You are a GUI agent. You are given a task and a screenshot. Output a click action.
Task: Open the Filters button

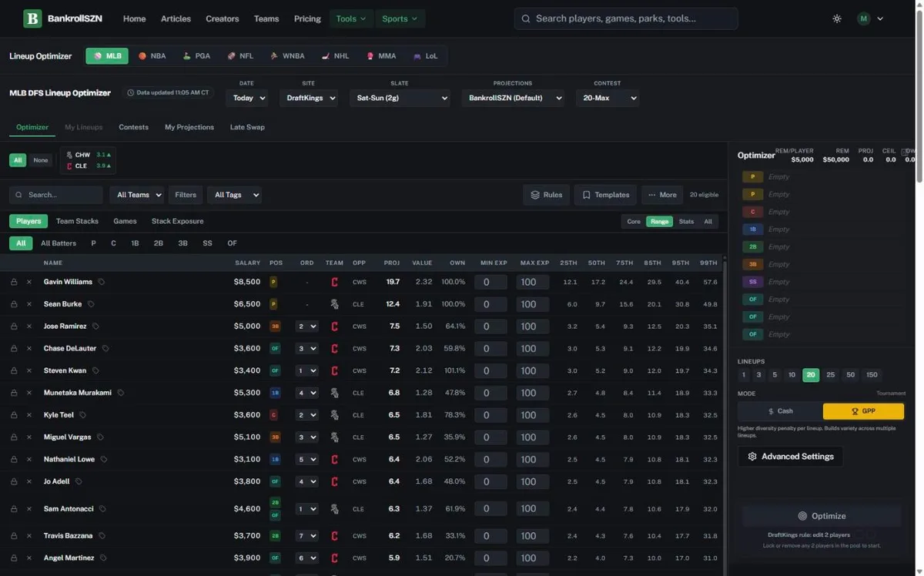click(x=186, y=195)
